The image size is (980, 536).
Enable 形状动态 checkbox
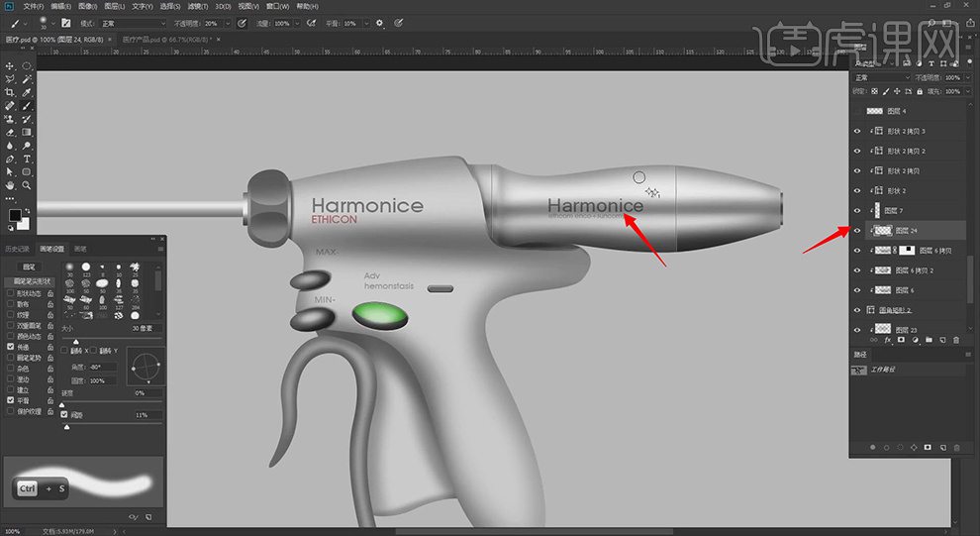click(x=11, y=292)
